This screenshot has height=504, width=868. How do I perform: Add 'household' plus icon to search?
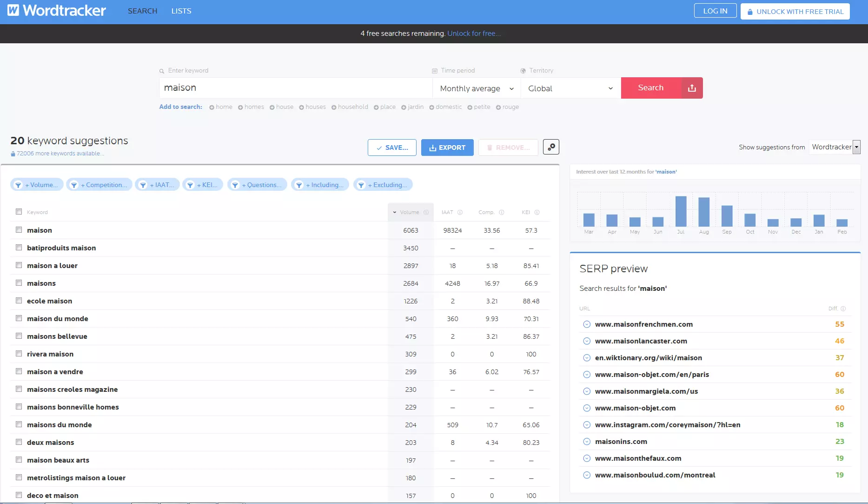coord(334,108)
